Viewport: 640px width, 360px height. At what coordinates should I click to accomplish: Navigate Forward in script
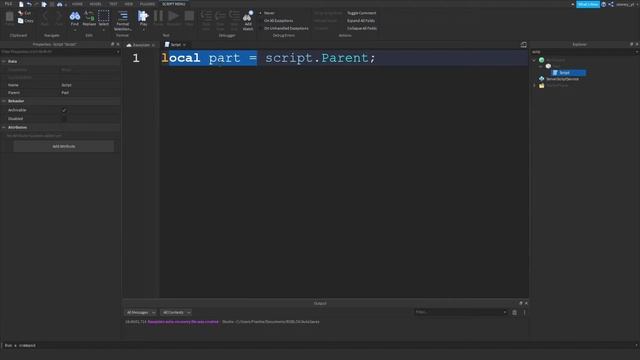(59, 17)
